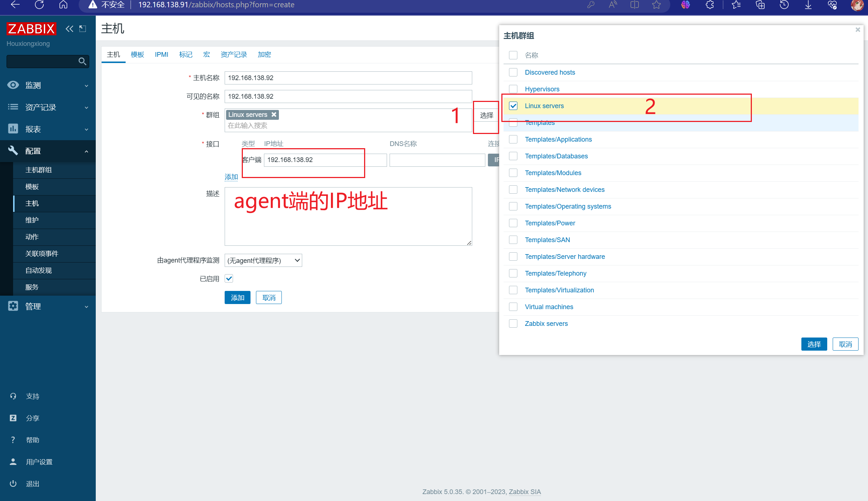The height and width of the screenshot is (501, 868).
Task: Close the host groups popup
Action: (x=857, y=30)
